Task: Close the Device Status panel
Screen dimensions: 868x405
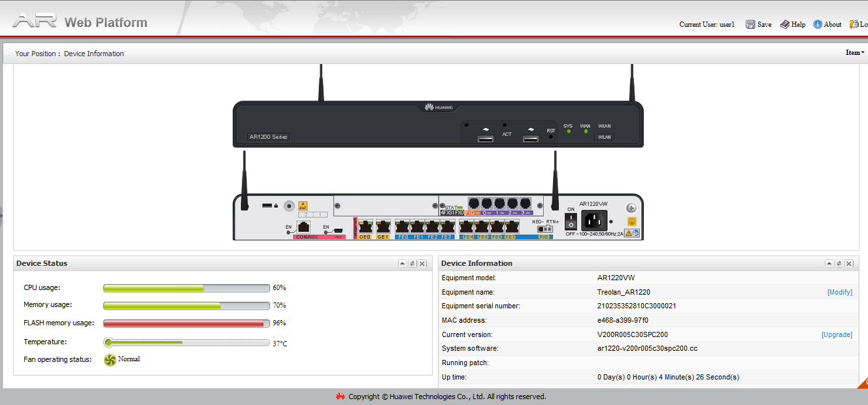Action: 422,263
